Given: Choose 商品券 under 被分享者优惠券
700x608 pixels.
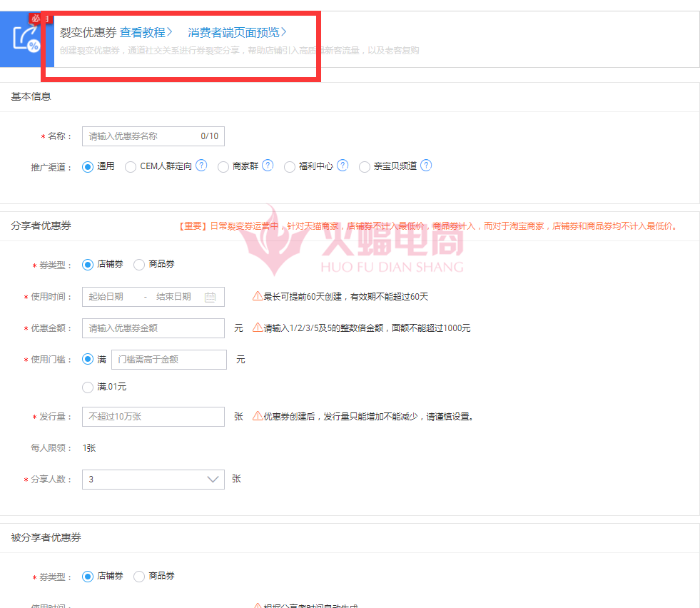Looking at the screenshot, I should pos(139,576).
